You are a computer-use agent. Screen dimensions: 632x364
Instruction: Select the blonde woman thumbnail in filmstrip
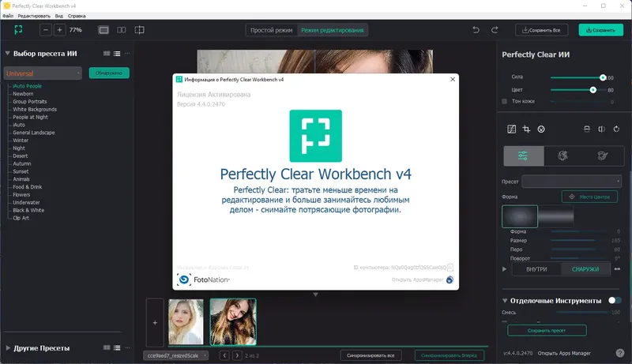186,321
